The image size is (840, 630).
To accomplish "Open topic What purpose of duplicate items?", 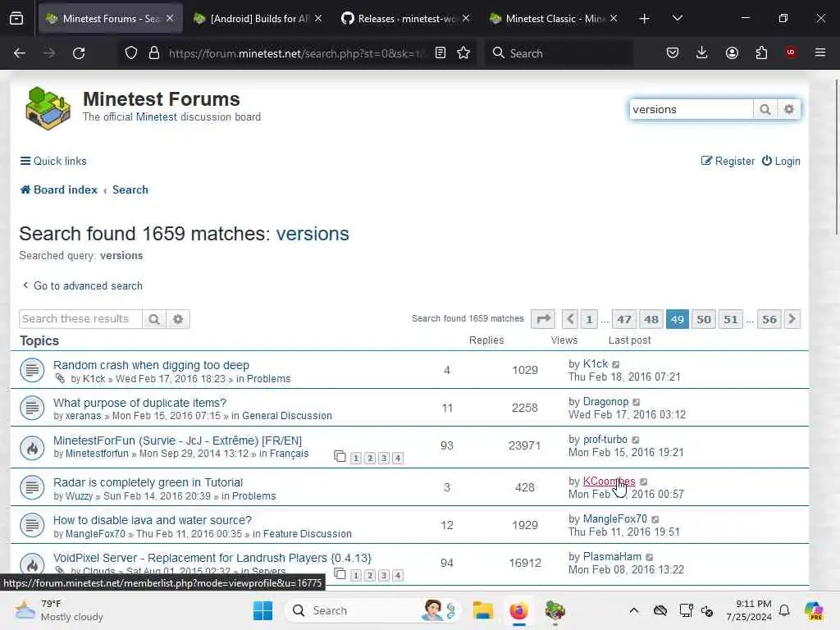I will [x=139, y=403].
